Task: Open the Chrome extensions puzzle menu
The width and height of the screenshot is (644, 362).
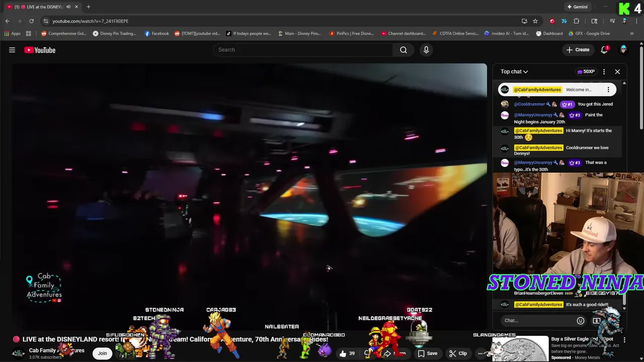Action: click(x=577, y=21)
